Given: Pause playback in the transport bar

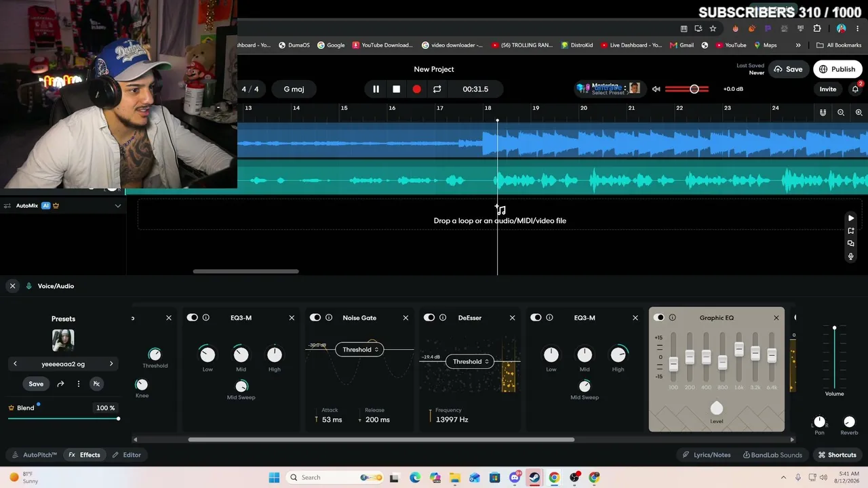Looking at the screenshot, I should point(376,89).
